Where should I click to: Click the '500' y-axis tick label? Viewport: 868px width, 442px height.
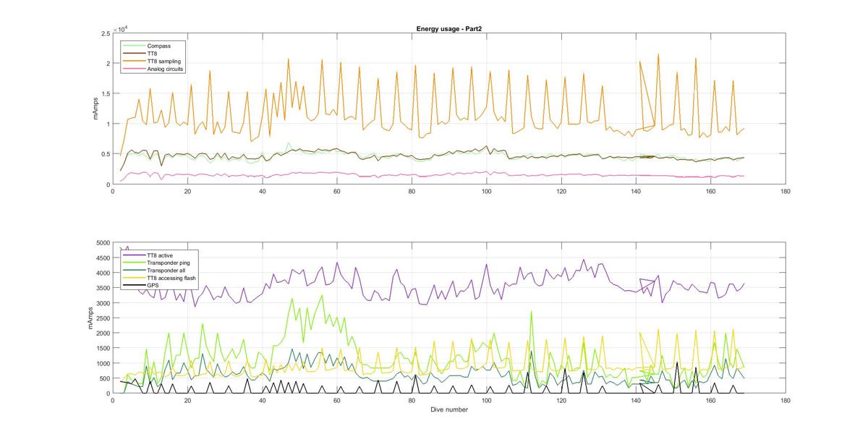[104, 379]
